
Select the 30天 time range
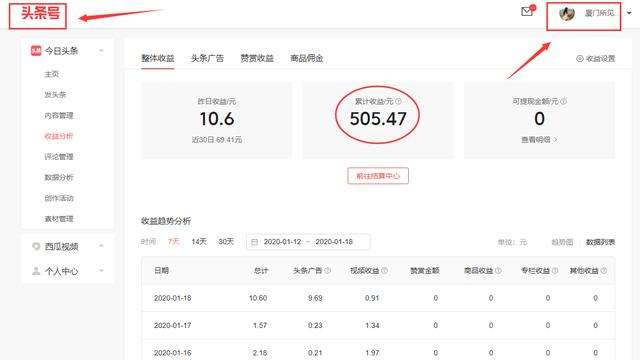tap(226, 242)
